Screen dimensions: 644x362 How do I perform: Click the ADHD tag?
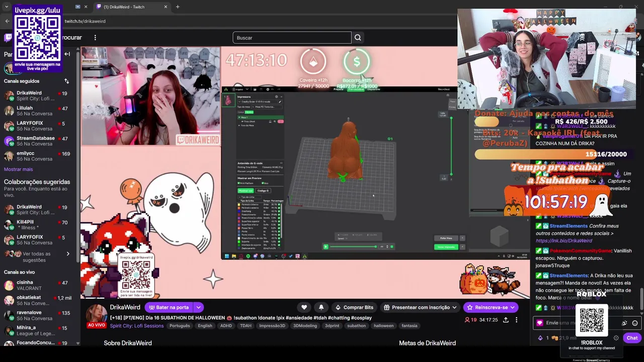pos(226,326)
